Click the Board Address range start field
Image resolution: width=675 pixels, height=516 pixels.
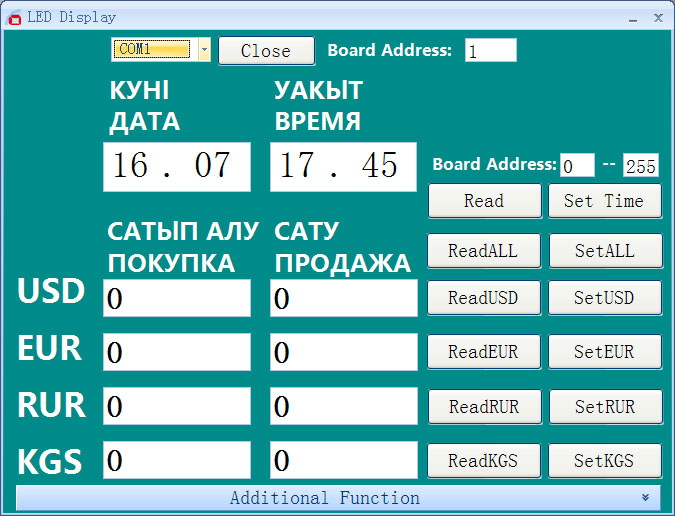point(577,165)
